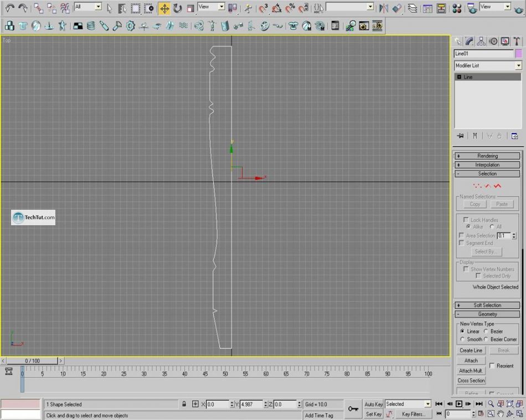Select the Line entry in modifier stack

point(488,77)
